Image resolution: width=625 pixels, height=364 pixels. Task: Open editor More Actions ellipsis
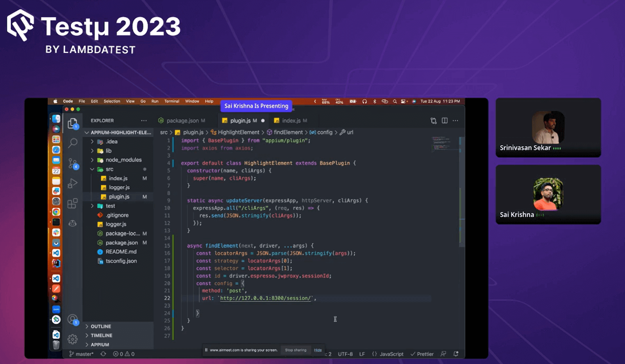click(455, 121)
